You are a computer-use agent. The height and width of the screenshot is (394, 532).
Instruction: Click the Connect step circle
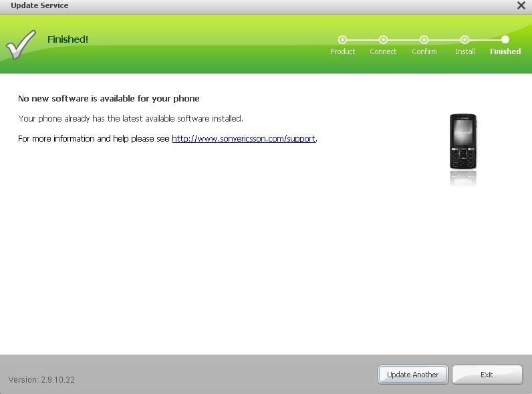tap(383, 39)
